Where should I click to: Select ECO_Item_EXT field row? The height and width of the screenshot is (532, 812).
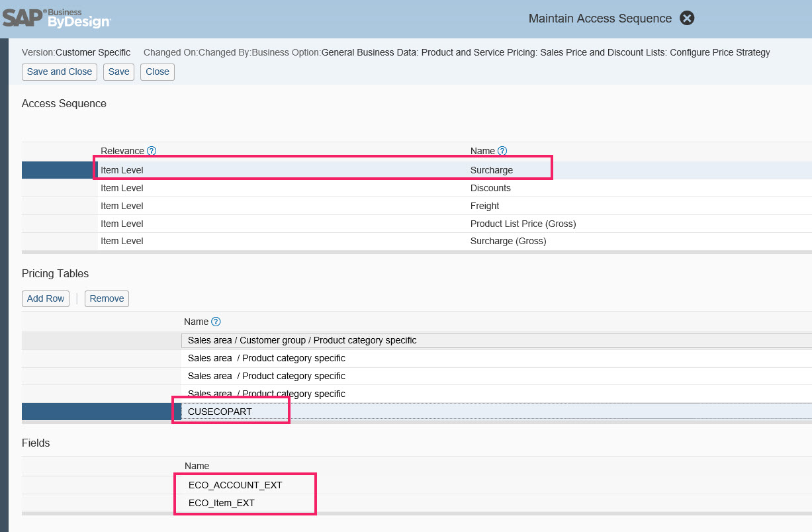click(x=417, y=503)
